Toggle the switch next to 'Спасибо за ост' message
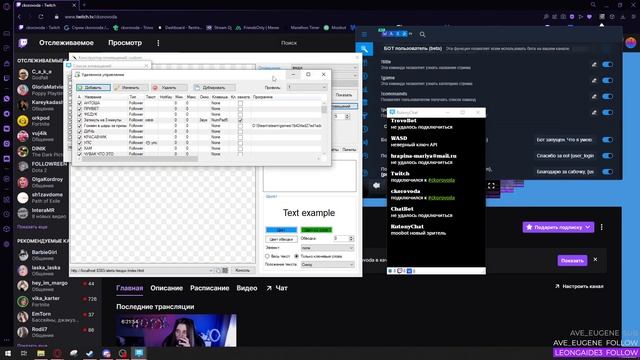Image resolution: width=640 pixels, height=360 pixels. pos(607,156)
